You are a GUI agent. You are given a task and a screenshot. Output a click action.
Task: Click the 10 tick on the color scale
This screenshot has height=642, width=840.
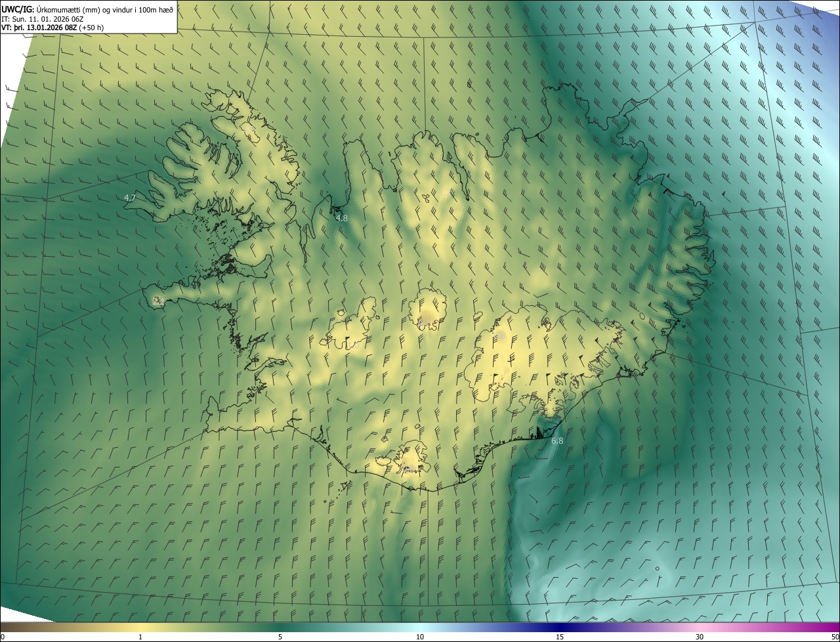(420, 637)
